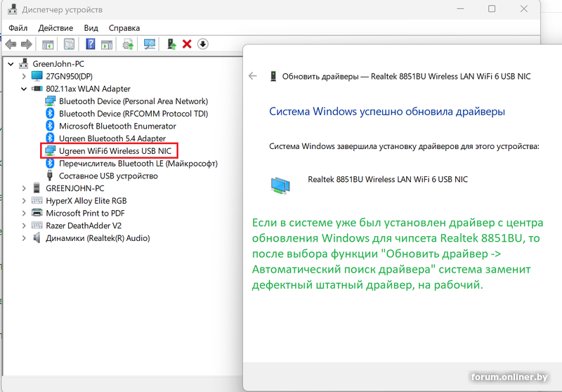The width and height of the screenshot is (562, 392).
Task: Click the Bluetooth icon beside Microsoft Bluetooth Enumerator
Action: (x=50, y=126)
